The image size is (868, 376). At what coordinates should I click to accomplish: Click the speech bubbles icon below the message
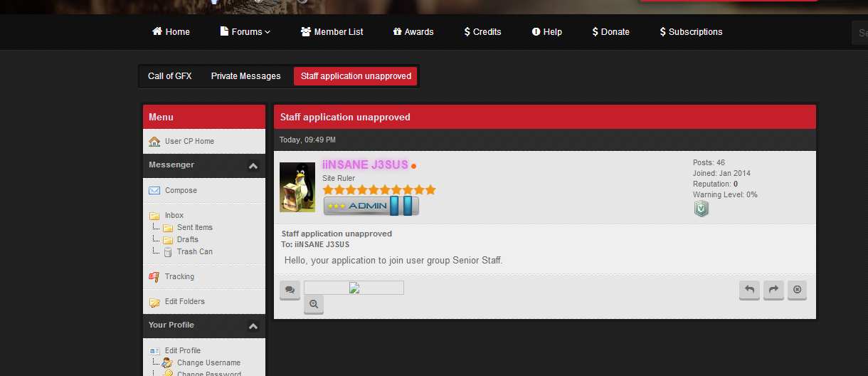[290, 290]
